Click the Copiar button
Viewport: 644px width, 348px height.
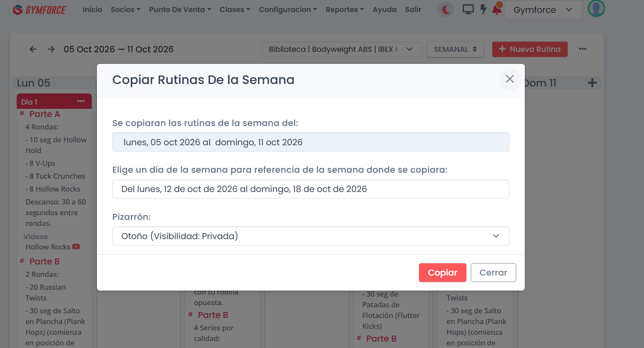pos(442,273)
